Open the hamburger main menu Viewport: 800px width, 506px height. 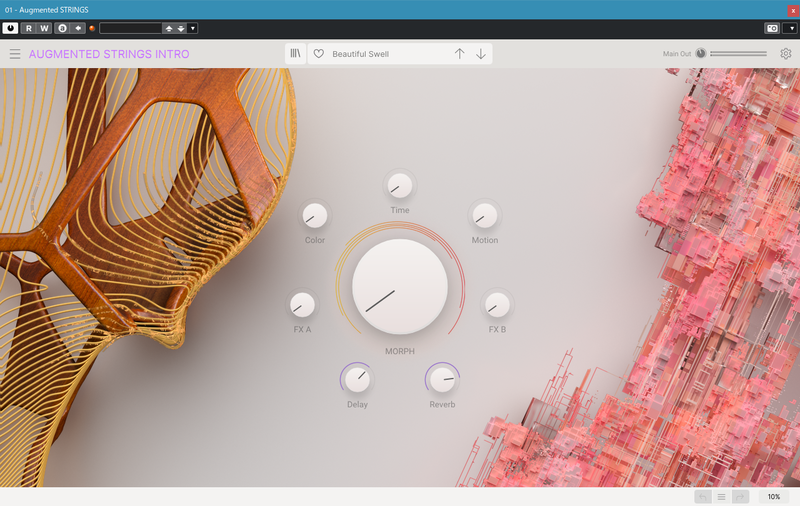click(x=15, y=54)
